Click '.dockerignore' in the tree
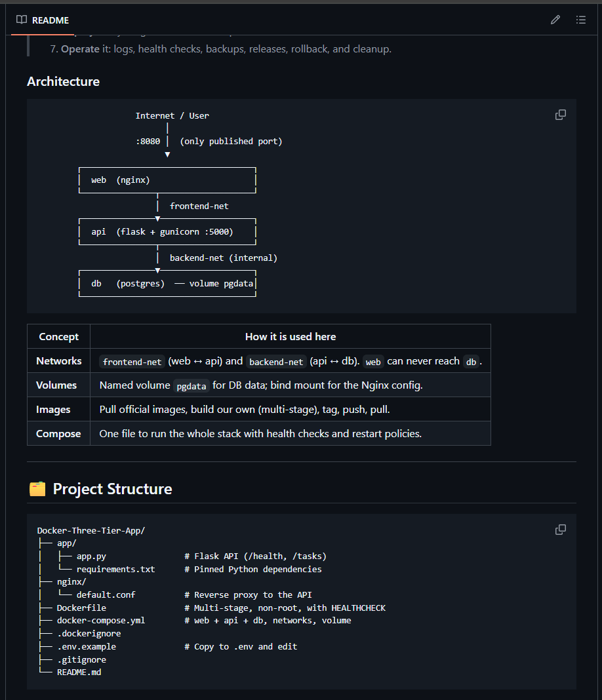Screen dimensions: 602x700 (89, 634)
